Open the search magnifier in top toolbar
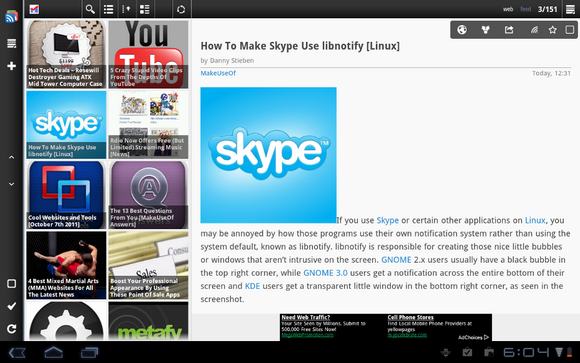The image size is (580, 363). [90, 9]
